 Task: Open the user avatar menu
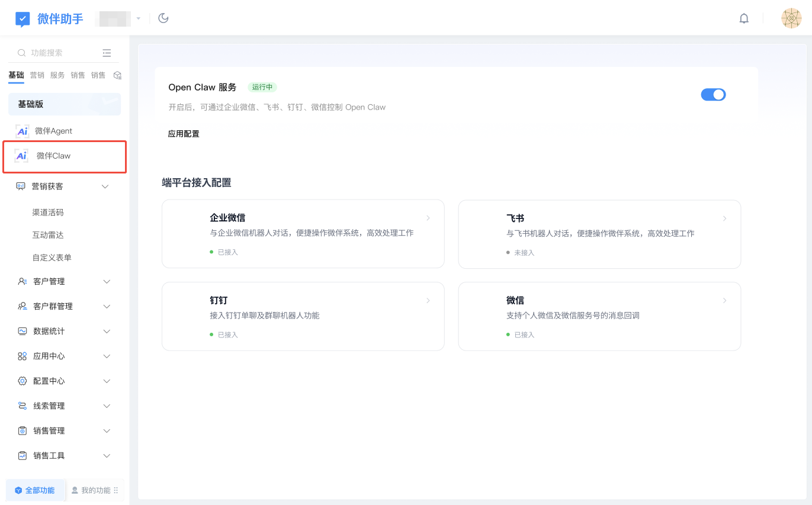click(x=791, y=18)
